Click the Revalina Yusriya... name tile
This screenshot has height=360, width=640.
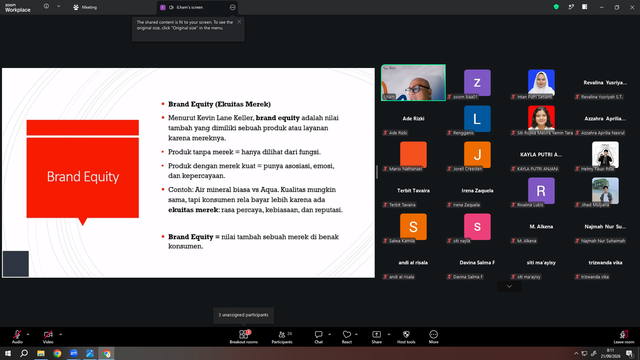pyautogui.click(x=605, y=82)
